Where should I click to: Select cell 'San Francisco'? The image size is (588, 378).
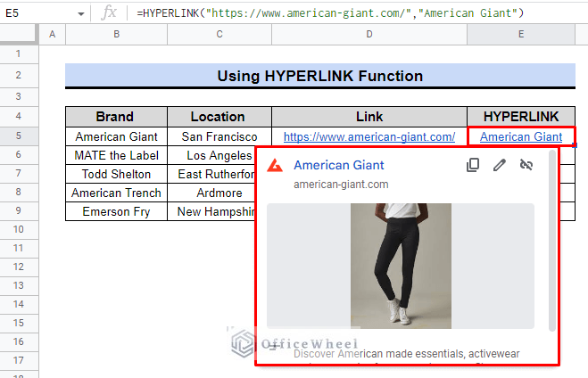coord(219,136)
